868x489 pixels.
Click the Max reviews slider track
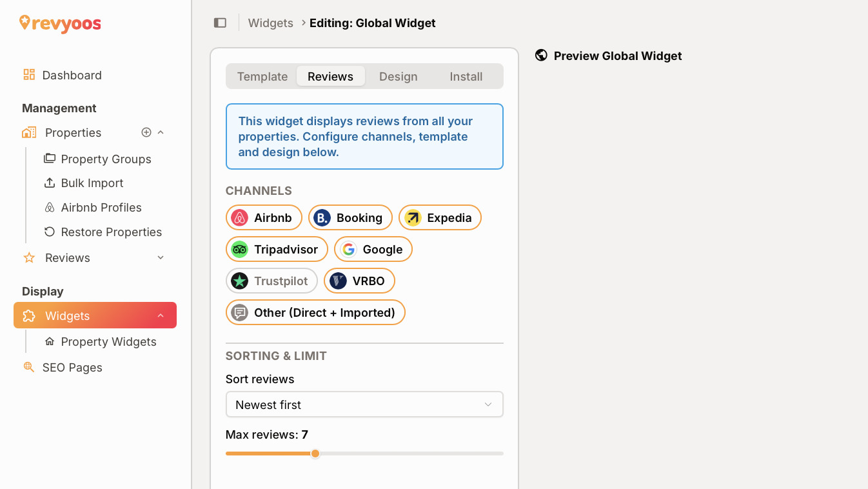[364, 454]
